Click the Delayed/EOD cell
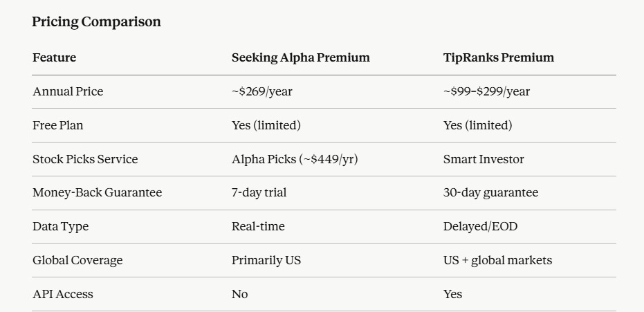The height and width of the screenshot is (312, 644). point(480,226)
